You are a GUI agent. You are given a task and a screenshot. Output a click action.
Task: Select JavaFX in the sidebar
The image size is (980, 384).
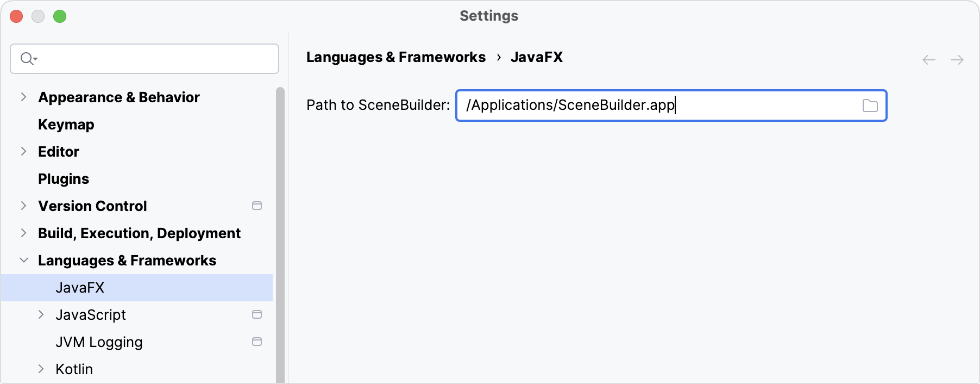79,287
